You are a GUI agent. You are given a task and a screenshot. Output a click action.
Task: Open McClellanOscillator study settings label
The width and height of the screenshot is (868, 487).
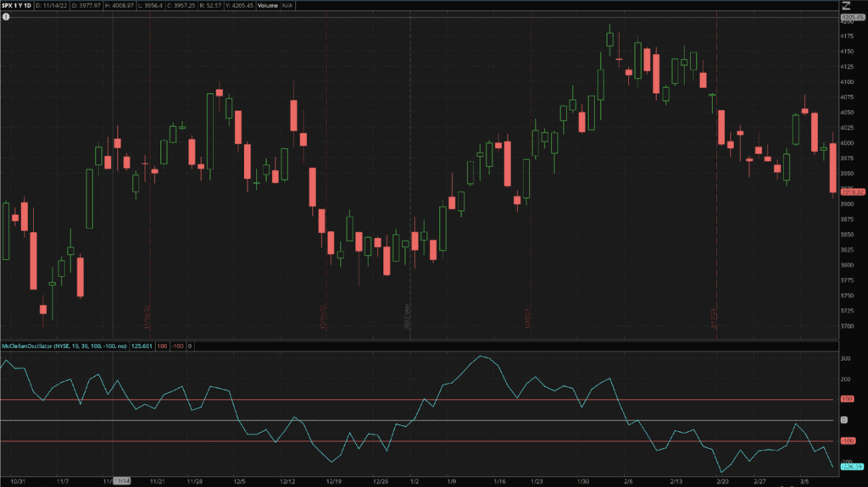coord(64,346)
